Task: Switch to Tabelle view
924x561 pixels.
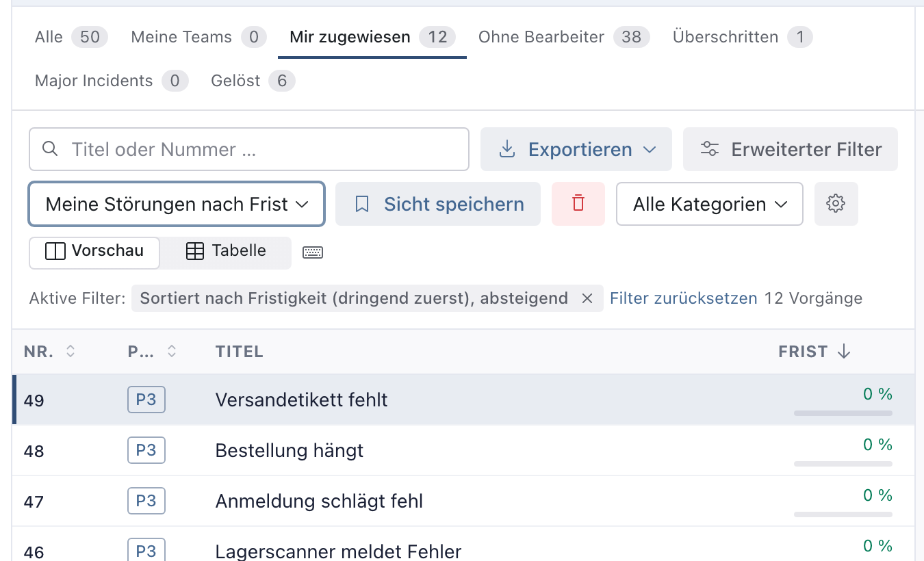Action: coord(226,252)
